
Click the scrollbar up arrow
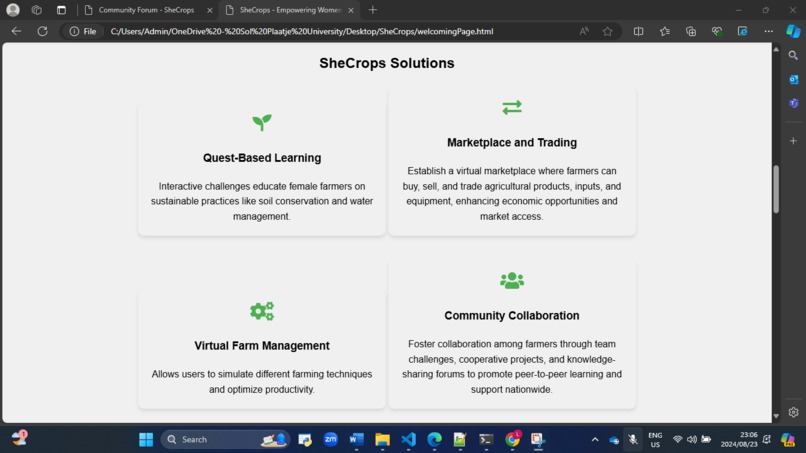pos(776,49)
